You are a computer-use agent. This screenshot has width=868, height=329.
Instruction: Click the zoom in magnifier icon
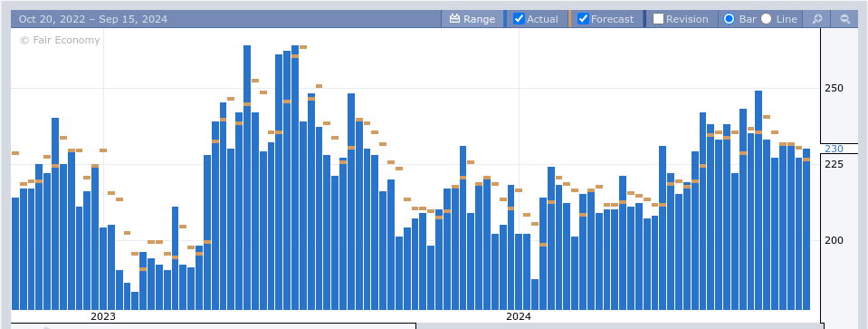(x=817, y=19)
